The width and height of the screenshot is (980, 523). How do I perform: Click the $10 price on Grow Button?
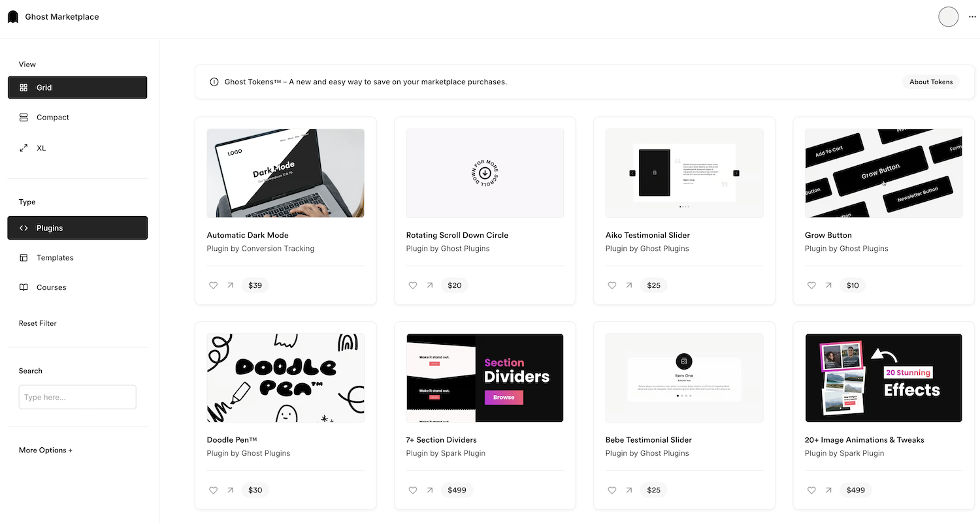[853, 285]
